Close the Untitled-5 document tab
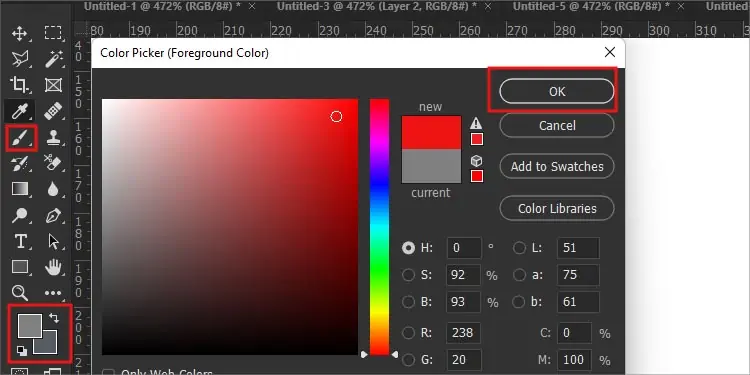750x375 pixels. pyautogui.click(x=681, y=6)
